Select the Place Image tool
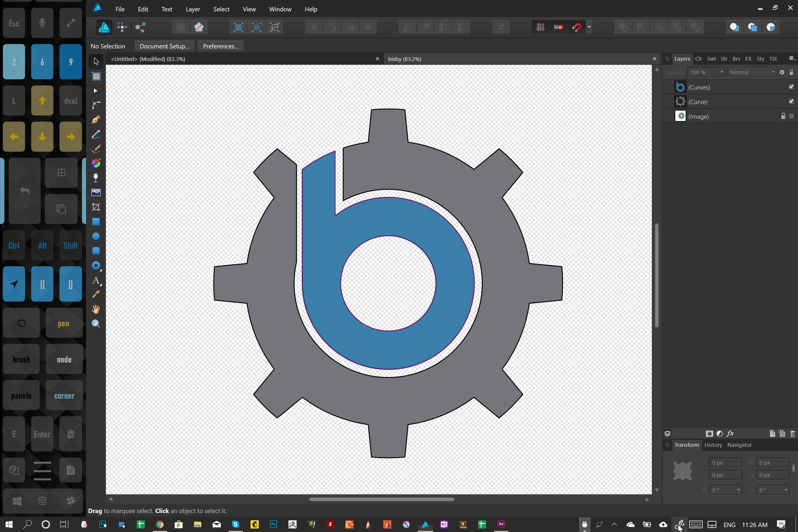The image size is (798, 532). [x=96, y=192]
